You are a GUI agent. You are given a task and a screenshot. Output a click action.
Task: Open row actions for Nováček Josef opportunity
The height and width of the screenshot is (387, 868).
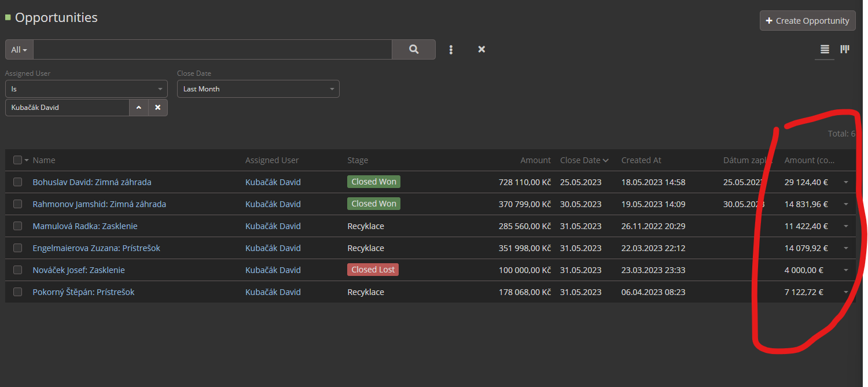click(x=846, y=270)
